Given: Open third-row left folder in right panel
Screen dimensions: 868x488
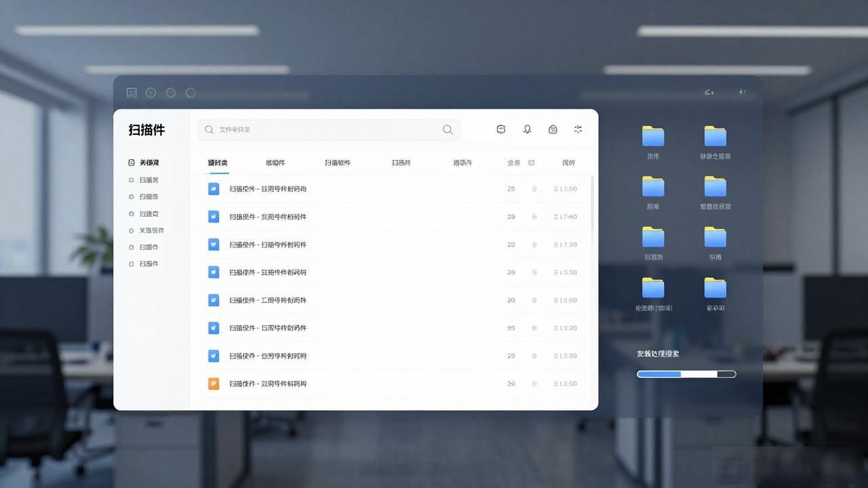Looking at the screenshot, I should pyautogui.click(x=653, y=237).
